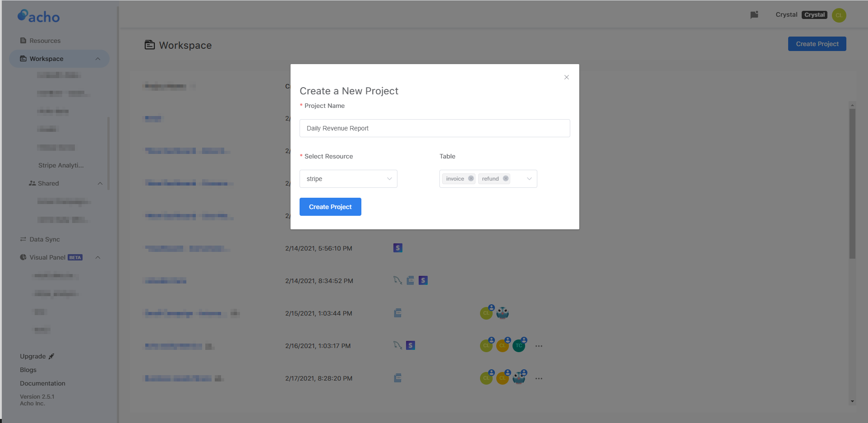Open the flag notifications icon

click(754, 15)
